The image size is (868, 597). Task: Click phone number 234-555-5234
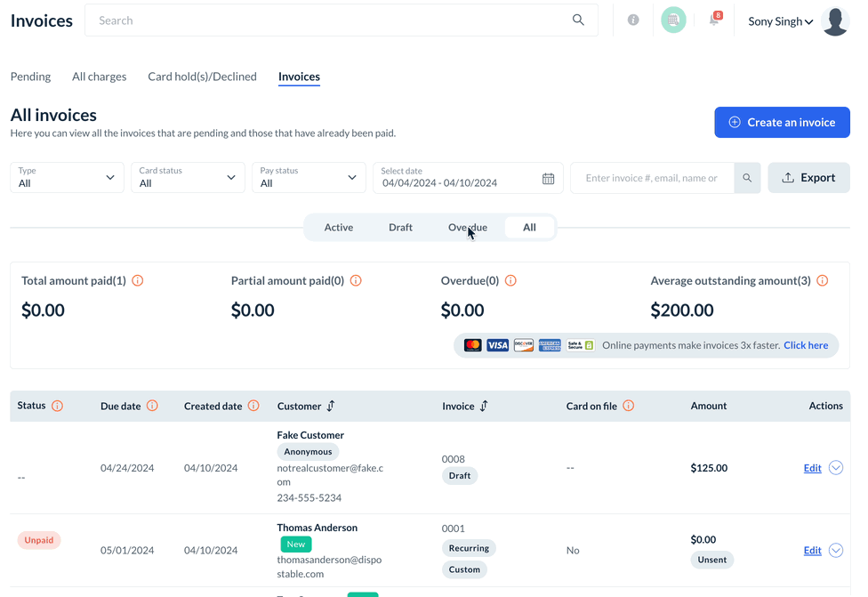point(309,498)
